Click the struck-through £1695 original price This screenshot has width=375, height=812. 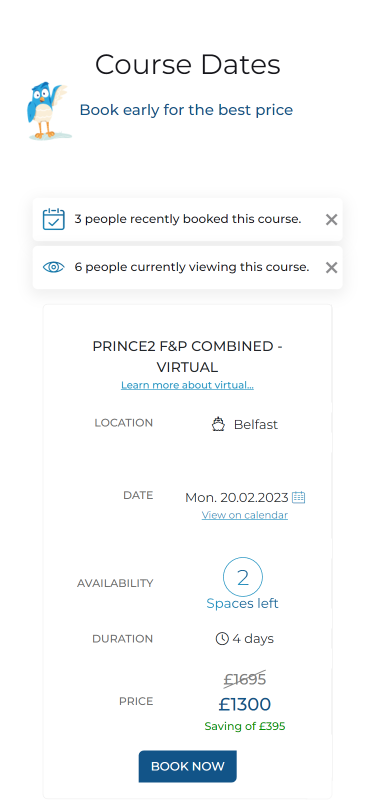point(244,679)
